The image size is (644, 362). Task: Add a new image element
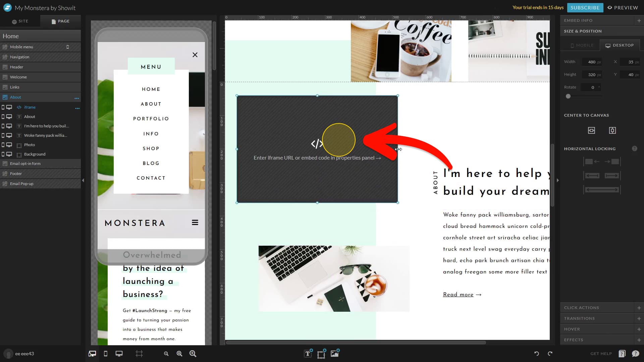point(335,353)
